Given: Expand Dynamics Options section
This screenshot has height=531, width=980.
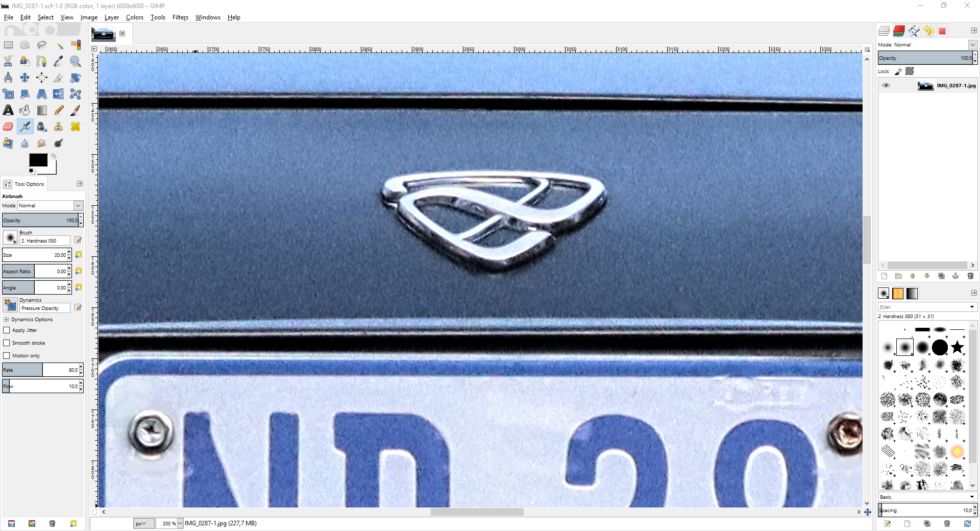Looking at the screenshot, I should (x=7, y=320).
